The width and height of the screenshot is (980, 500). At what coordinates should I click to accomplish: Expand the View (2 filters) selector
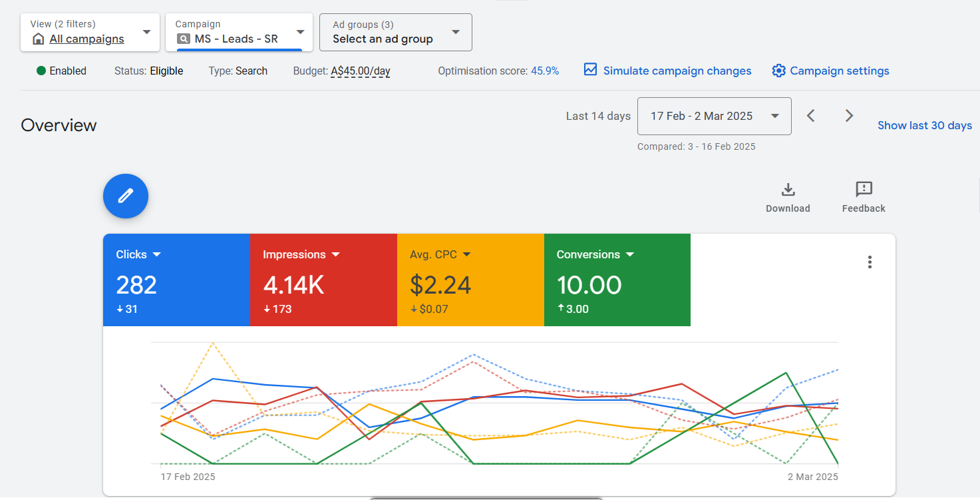[x=146, y=32]
